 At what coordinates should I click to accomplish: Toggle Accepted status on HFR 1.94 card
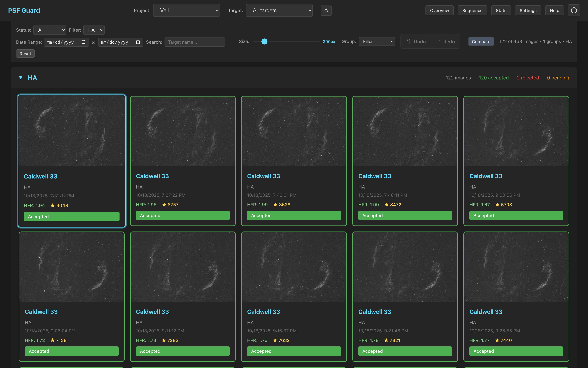point(72,217)
